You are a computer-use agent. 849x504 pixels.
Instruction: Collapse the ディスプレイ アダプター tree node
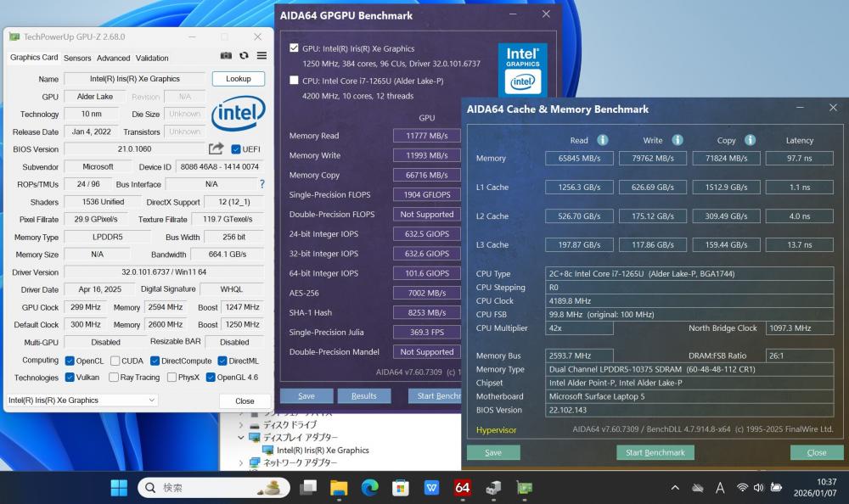click(241, 438)
